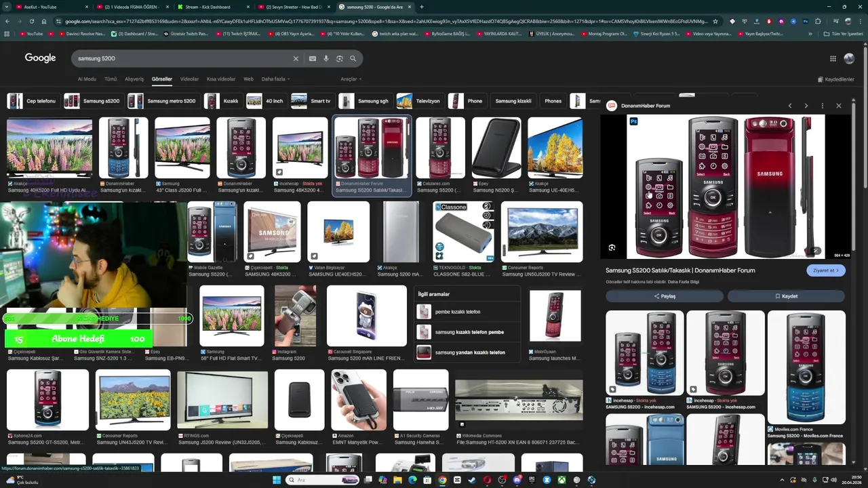Open the CLASSONE S82-BLUE powerbank thumbnail
The image size is (868, 488).
[463, 232]
